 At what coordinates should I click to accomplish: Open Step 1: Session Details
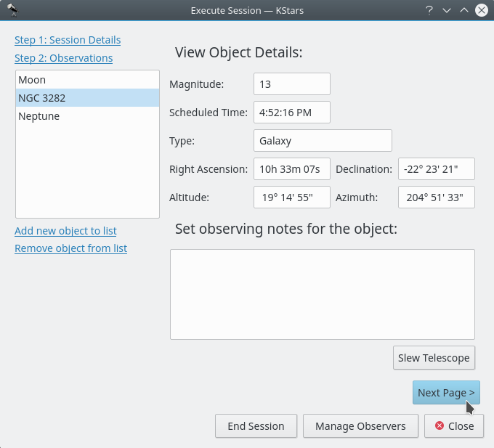pyautogui.click(x=68, y=40)
